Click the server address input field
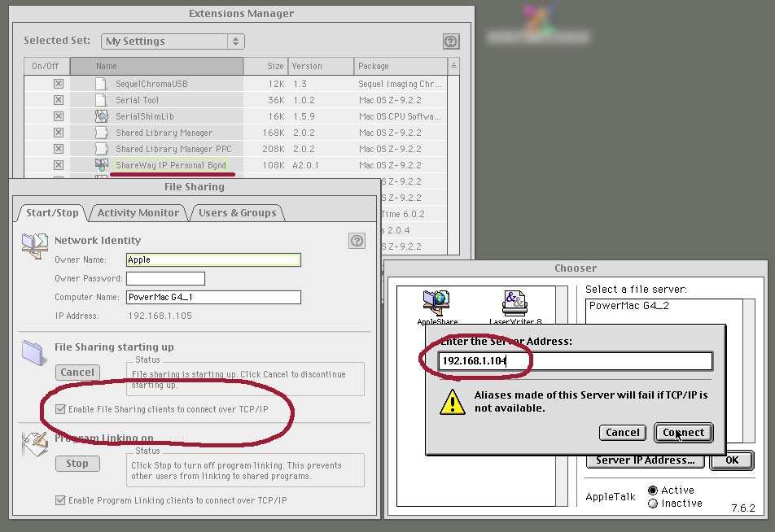775x532 pixels. (576, 361)
